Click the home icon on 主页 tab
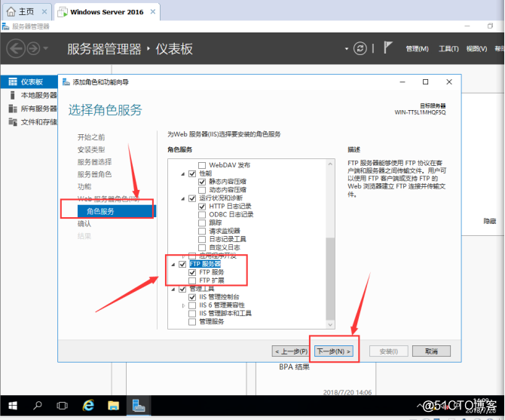The height and width of the screenshot is (420, 505). coord(11,12)
